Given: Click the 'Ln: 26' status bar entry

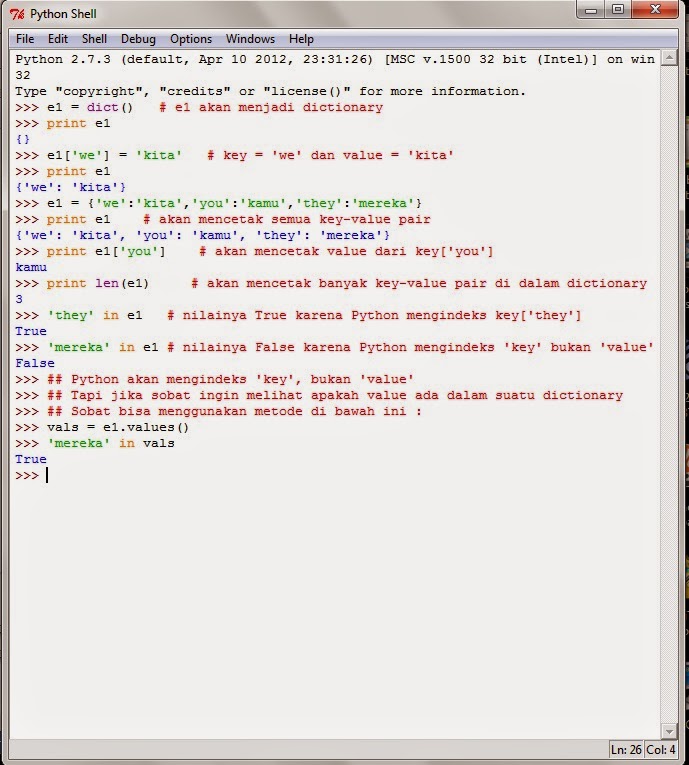Looking at the screenshot, I should point(626,749).
